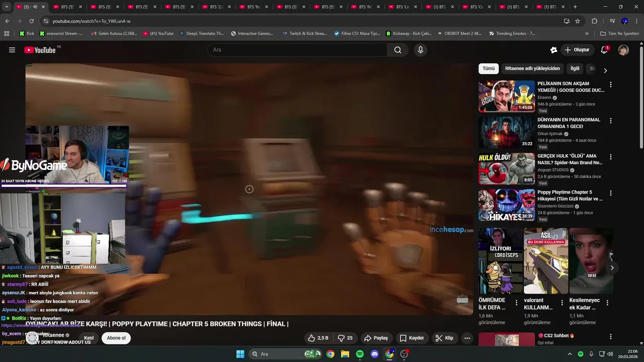Click the Abone ol subscribe button
This screenshot has height=362, width=644.
pyautogui.click(x=116, y=338)
